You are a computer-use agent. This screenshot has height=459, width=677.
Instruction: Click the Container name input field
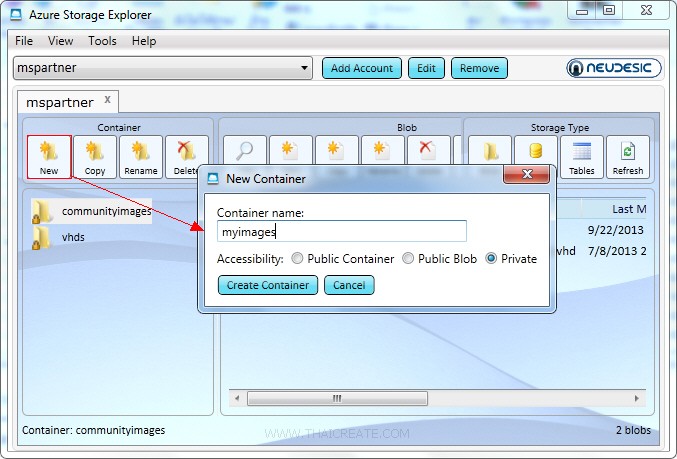(x=342, y=231)
